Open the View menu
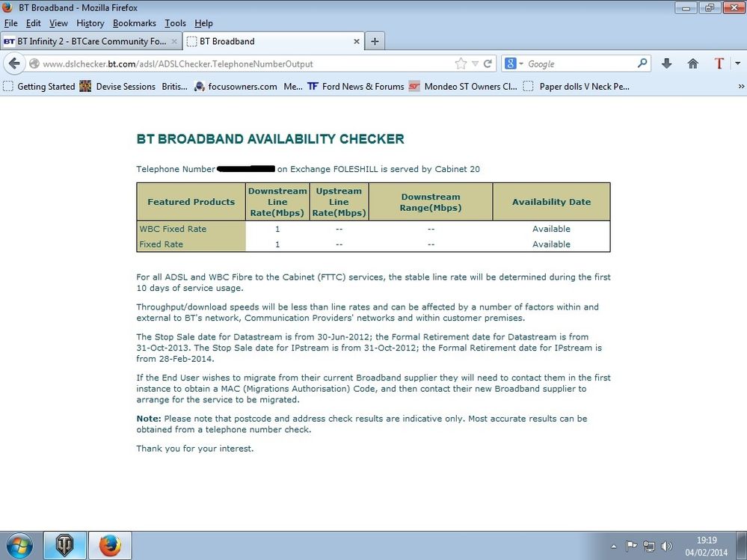 58,23
